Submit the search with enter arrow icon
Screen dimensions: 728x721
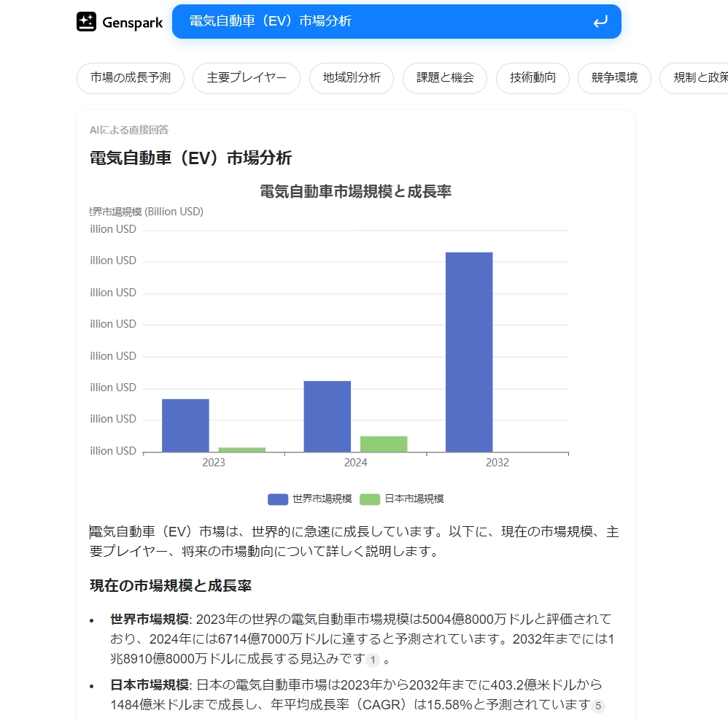pos(600,21)
